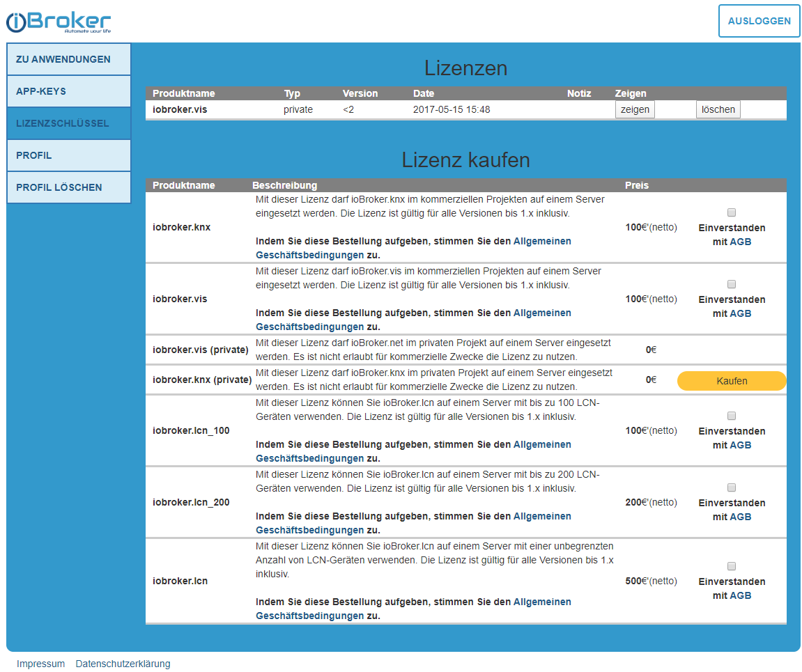
Task: Click the 'private' type cell in Lizenzen
Action: click(298, 109)
